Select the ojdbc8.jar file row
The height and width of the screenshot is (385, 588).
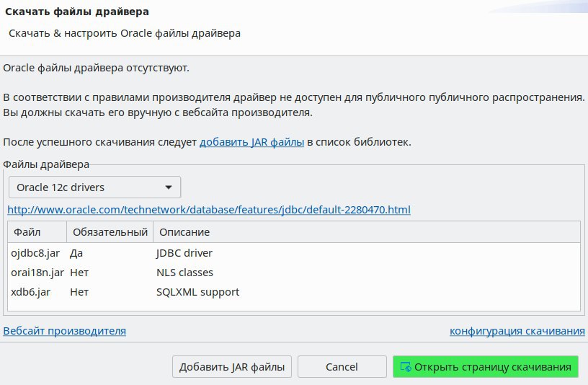coord(294,253)
